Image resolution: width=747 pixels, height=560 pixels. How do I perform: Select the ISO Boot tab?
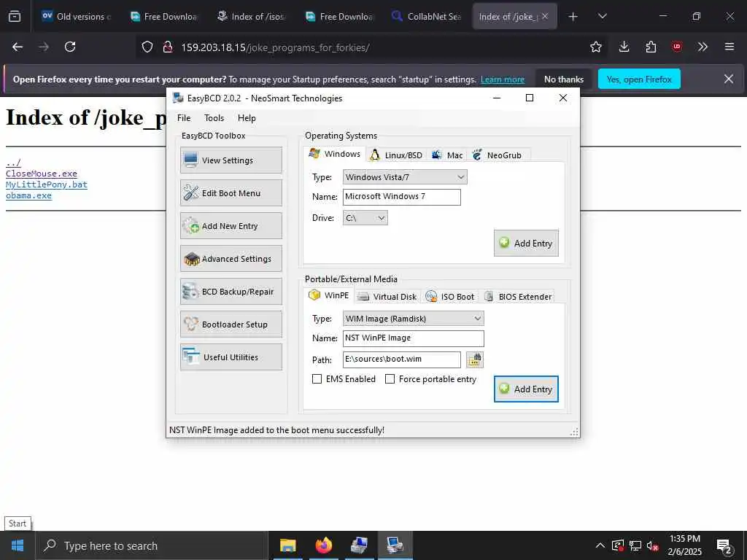(450, 297)
